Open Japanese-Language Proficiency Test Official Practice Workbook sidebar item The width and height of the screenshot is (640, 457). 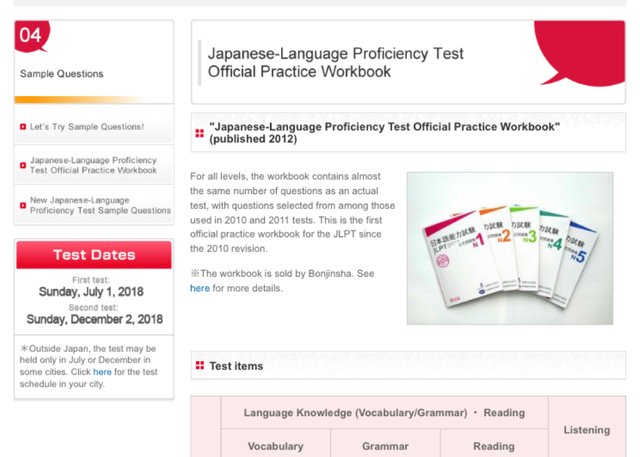[94, 165]
